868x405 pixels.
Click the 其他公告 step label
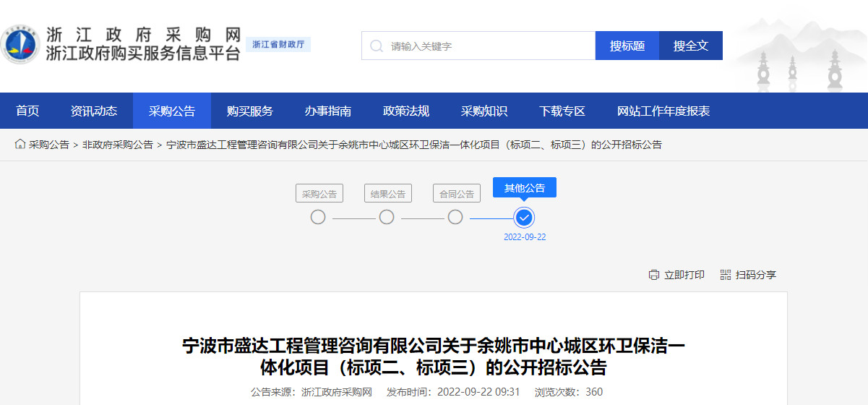525,188
